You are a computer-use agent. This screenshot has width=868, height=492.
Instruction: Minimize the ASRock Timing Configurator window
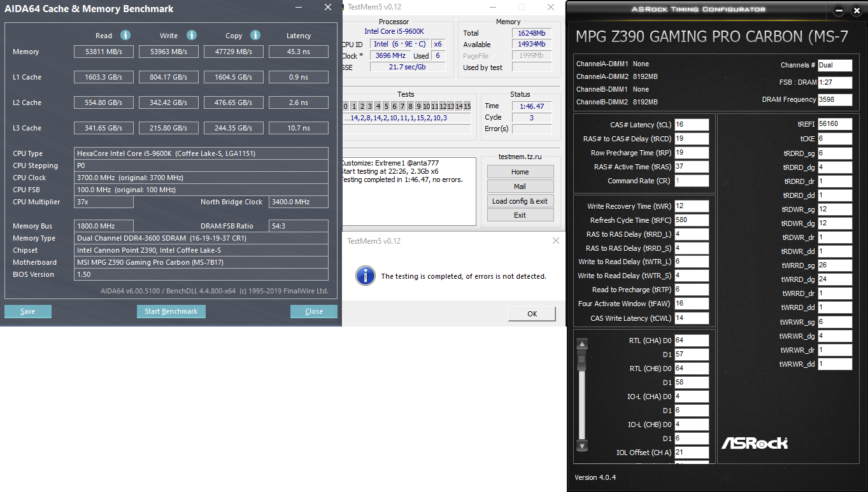tap(839, 10)
